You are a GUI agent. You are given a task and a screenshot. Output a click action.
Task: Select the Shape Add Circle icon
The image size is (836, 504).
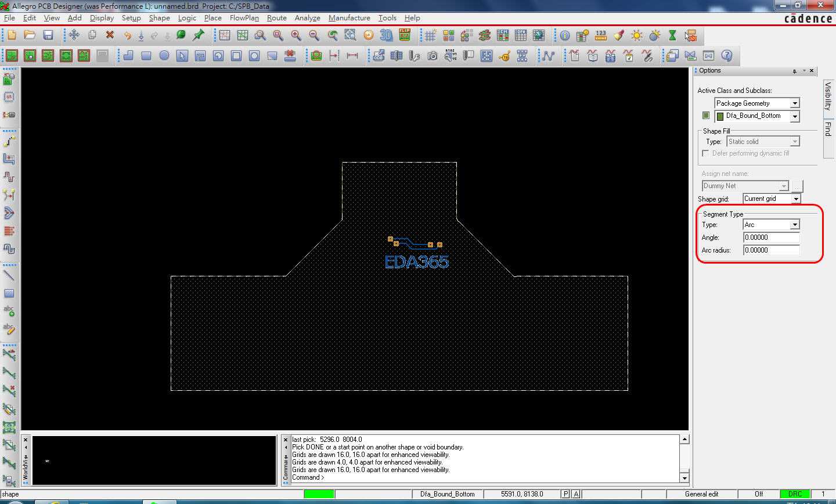[x=164, y=56]
